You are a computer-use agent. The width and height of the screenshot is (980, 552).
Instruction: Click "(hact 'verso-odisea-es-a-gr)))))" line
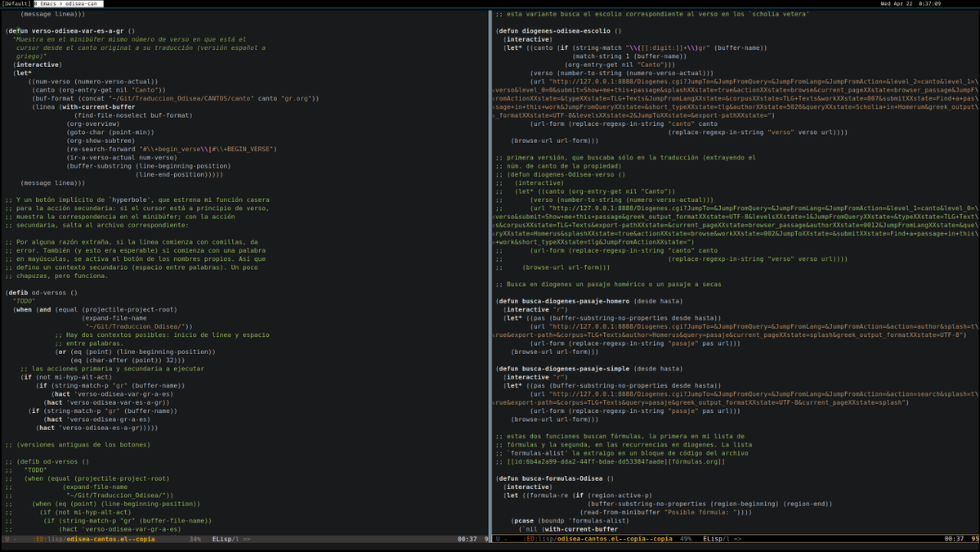pyautogui.click(x=97, y=429)
